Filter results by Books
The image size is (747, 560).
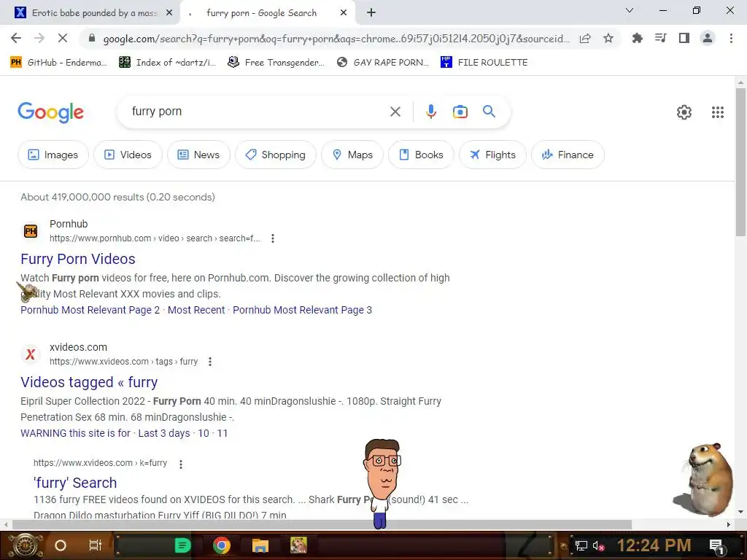(421, 155)
